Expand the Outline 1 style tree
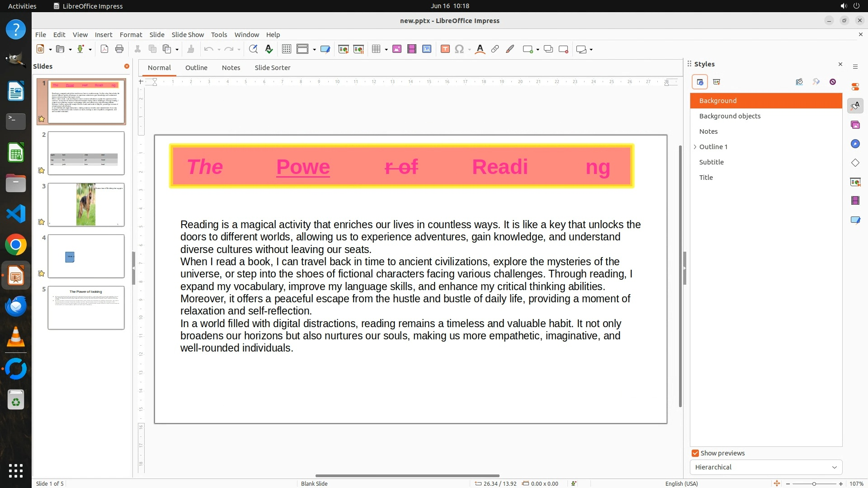The height and width of the screenshot is (488, 868). pos(695,147)
